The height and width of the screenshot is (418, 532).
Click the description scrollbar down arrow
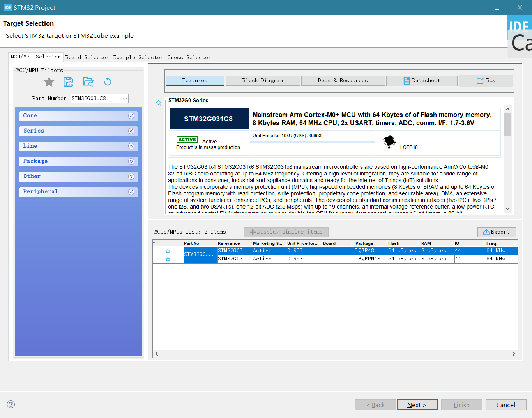(x=507, y=209)
